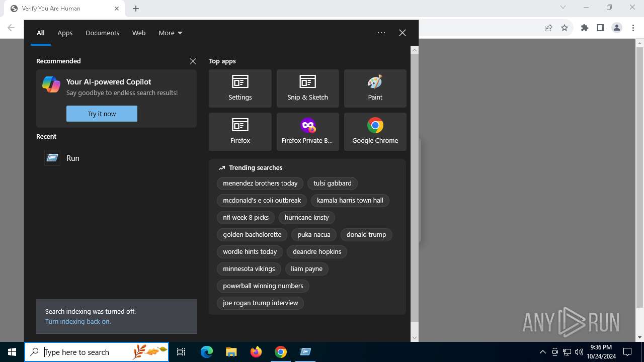
Task: Select deandre hopkins trending chip
Action: tap(317, 252)
